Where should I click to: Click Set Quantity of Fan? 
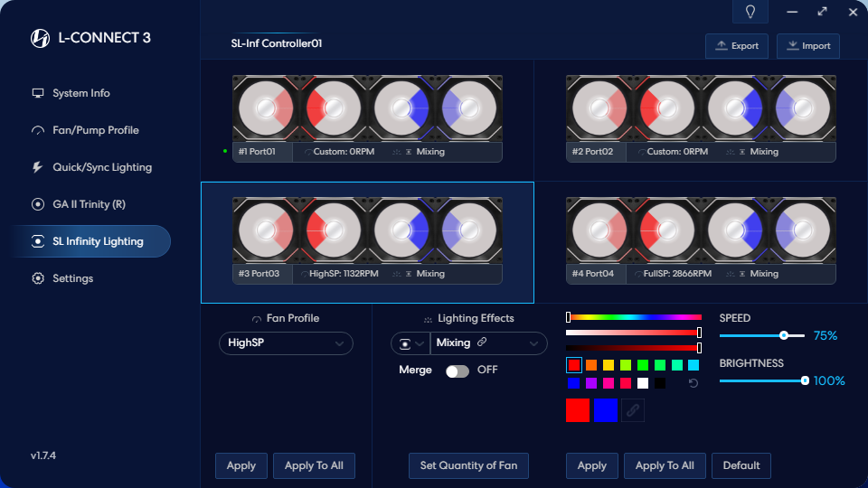pos(468,465)
